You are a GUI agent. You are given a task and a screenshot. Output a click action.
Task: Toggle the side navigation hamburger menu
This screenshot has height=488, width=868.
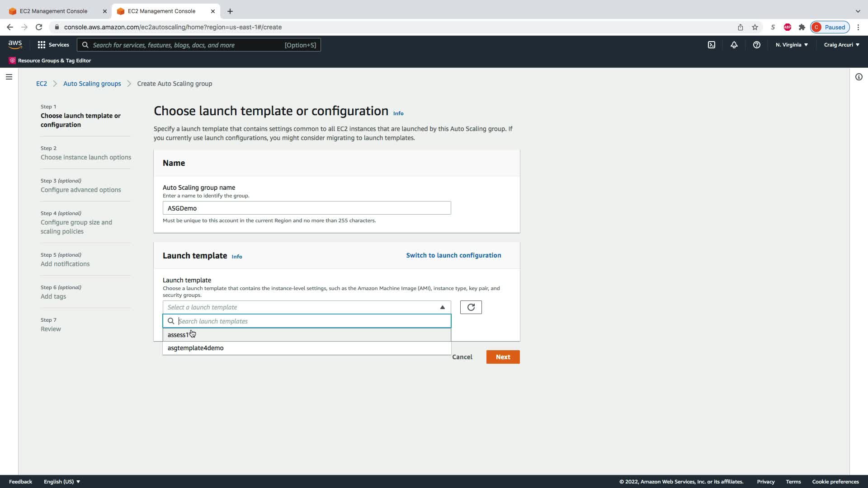[9, 77]
